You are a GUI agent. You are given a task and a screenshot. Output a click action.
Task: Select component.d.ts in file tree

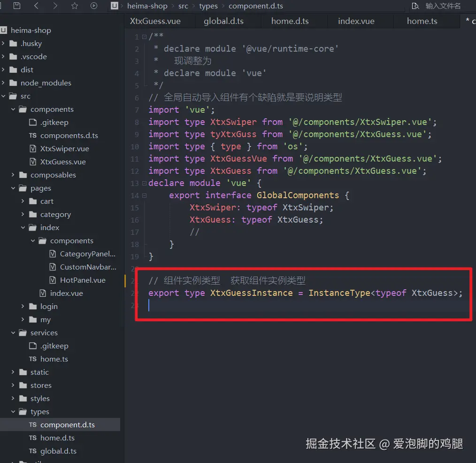tap(60, 424)
